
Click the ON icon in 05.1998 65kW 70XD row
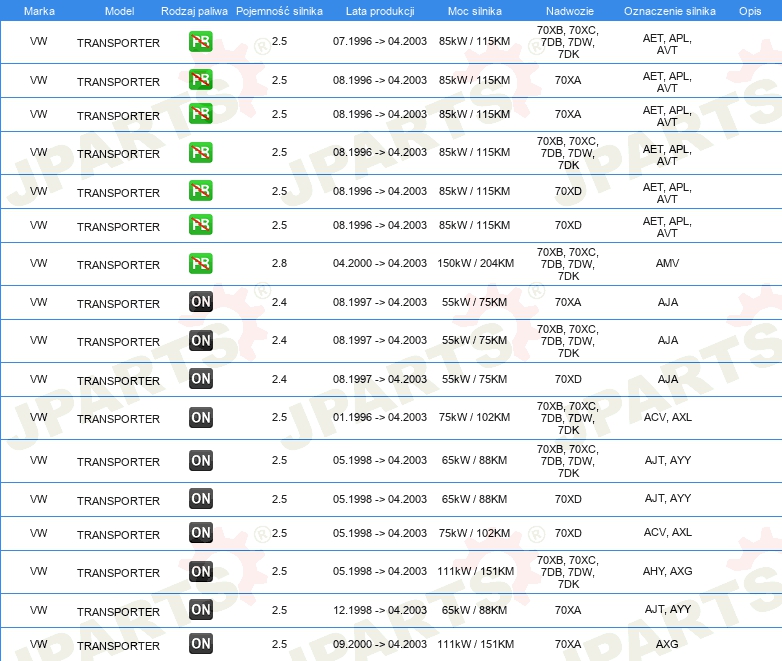click(200, 498)
